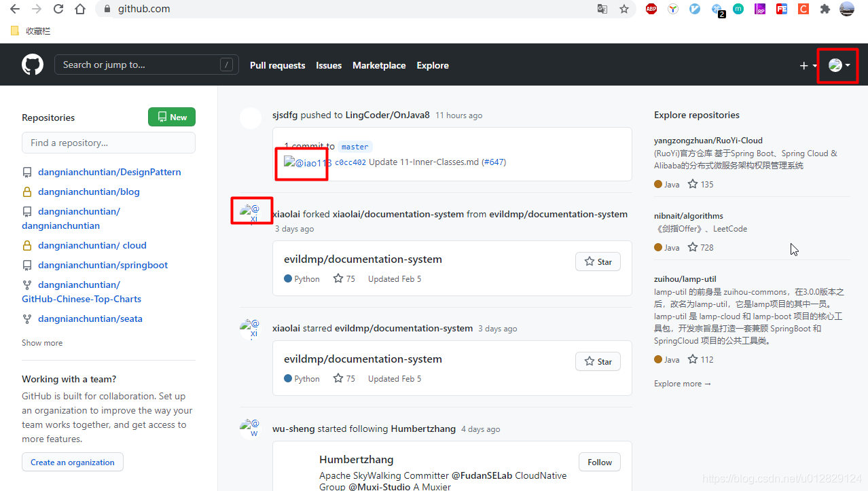Click the 75 stars count in forked card
The width and height of the screenshot is (868, 491).
tap(344, 279)
